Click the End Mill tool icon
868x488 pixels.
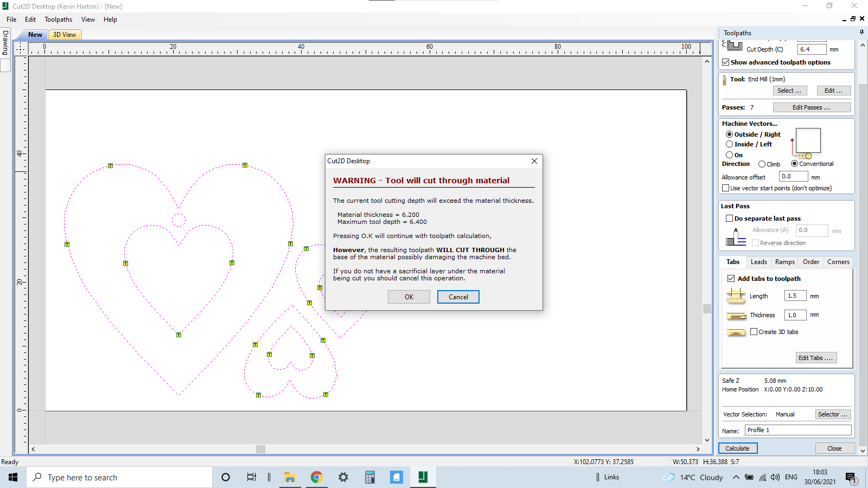click(725, 80)
